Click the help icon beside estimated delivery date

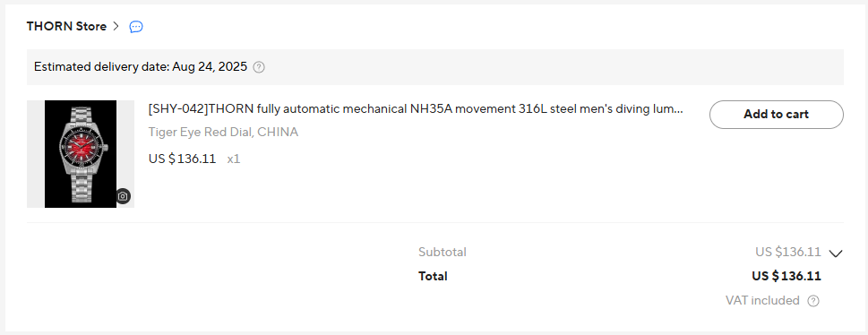click(x=259, y=67)
